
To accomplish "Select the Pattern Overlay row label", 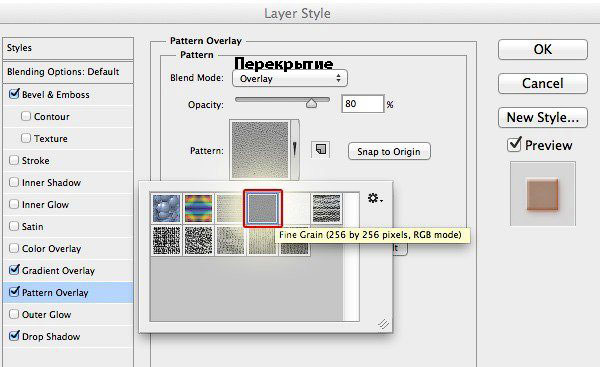I will point(55,293).
